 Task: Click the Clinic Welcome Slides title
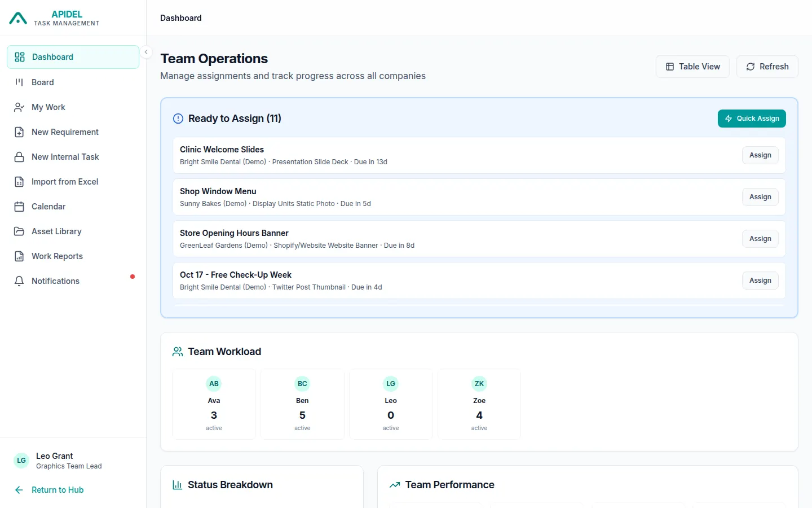click(222, 150)
